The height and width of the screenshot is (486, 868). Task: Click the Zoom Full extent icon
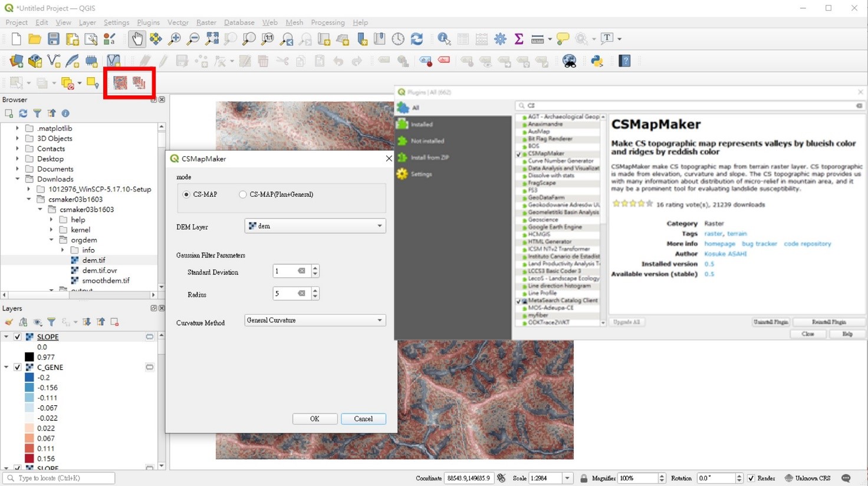(x=212, y=39)
